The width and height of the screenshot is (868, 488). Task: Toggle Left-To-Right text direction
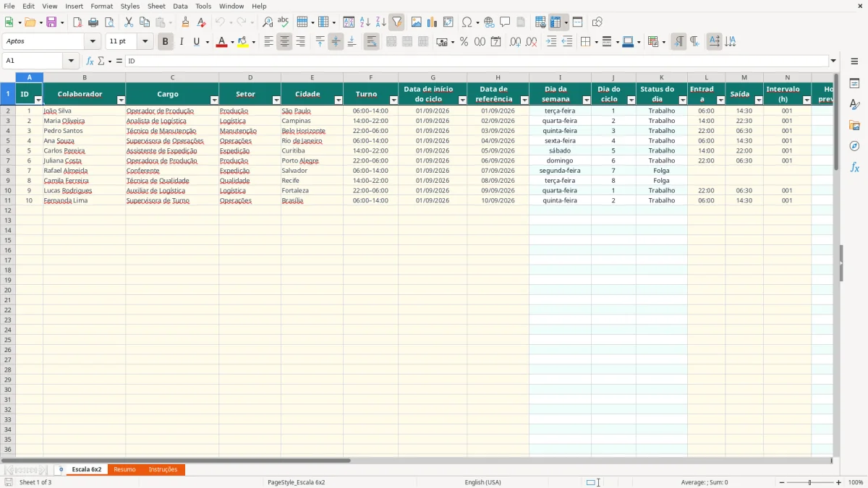pos(678,42)
